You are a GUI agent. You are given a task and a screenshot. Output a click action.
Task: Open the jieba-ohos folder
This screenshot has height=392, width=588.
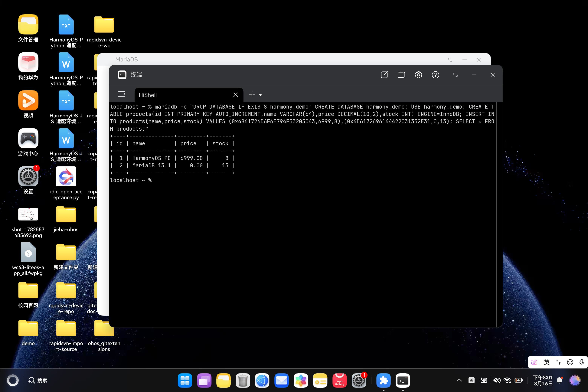(x=66, y=219)
